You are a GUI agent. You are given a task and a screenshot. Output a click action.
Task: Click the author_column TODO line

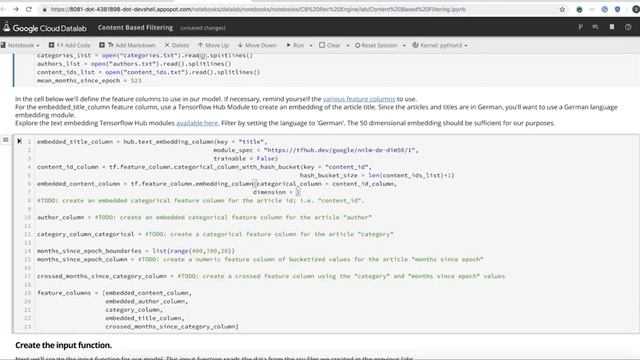tap(204, 217)
